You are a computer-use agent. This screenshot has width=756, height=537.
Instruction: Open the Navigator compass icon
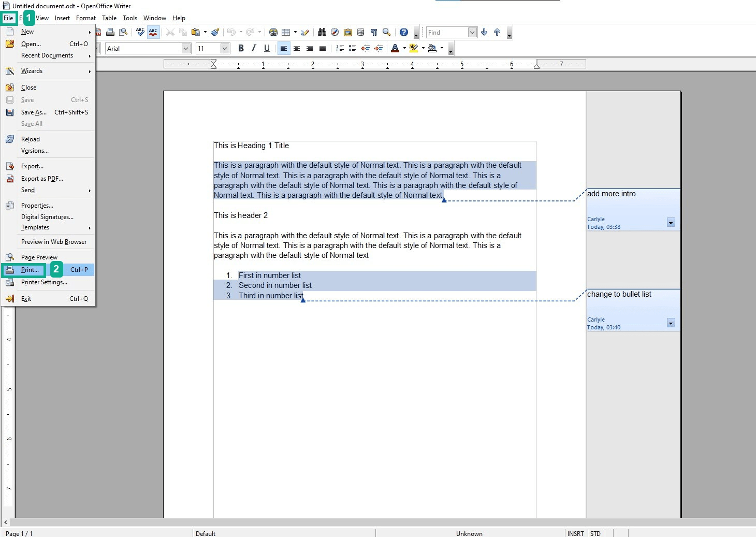pos(335,32)
